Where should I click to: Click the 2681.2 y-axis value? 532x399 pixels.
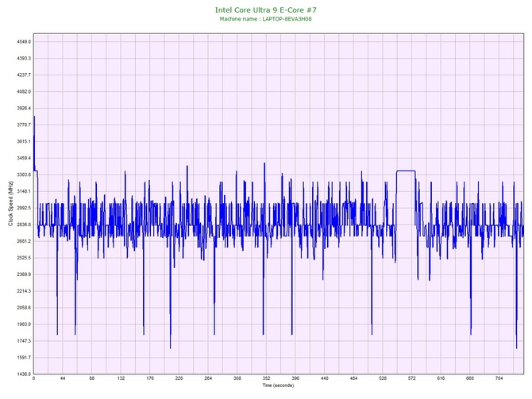pyautogui.click(x=24, y=241)
